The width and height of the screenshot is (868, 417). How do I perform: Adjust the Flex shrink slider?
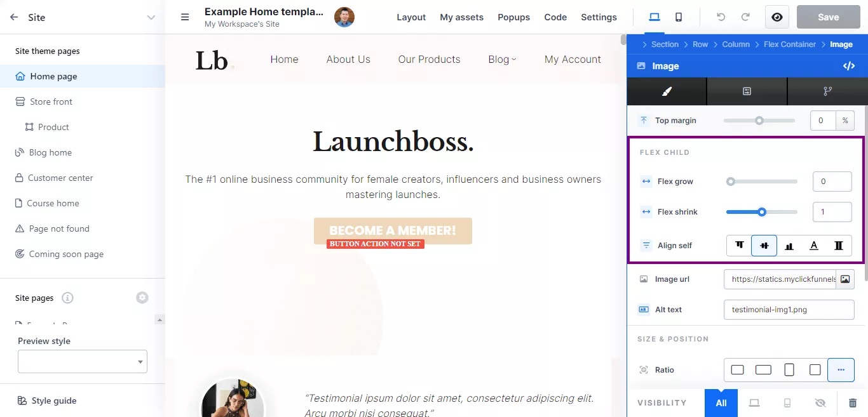click(x=762, y=212)
